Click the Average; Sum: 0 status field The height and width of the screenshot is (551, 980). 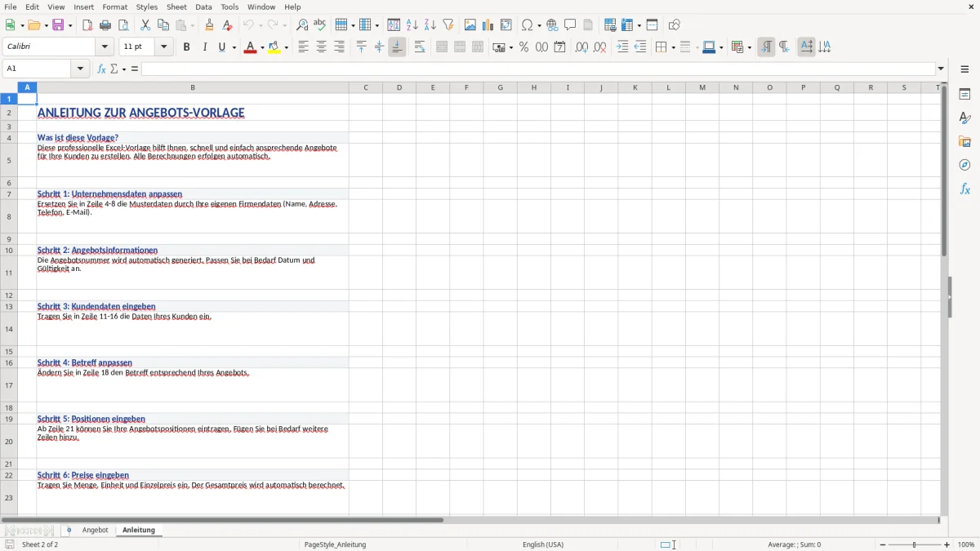(x=795, y=544)
